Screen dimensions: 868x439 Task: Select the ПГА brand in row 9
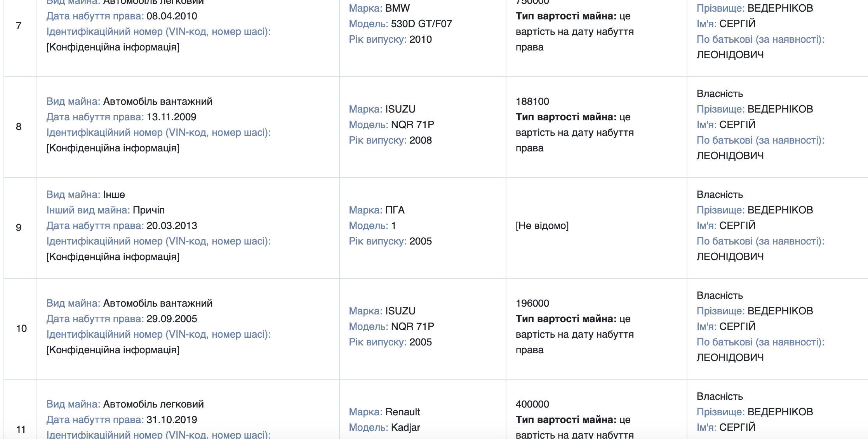click(x=395, y=210)
